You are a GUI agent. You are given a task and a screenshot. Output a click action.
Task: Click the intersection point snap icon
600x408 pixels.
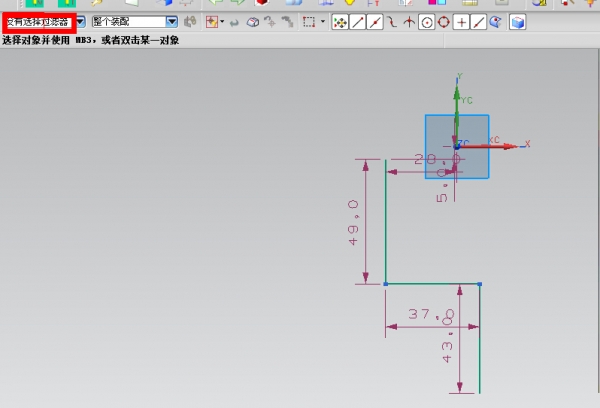click(x=409, y=21)
